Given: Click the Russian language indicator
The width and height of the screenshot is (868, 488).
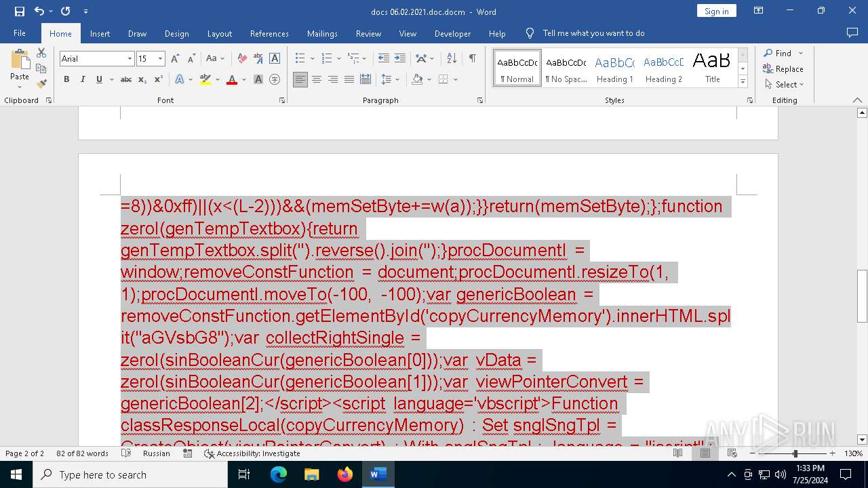Looking at the screenshot, I should point(157,453).
